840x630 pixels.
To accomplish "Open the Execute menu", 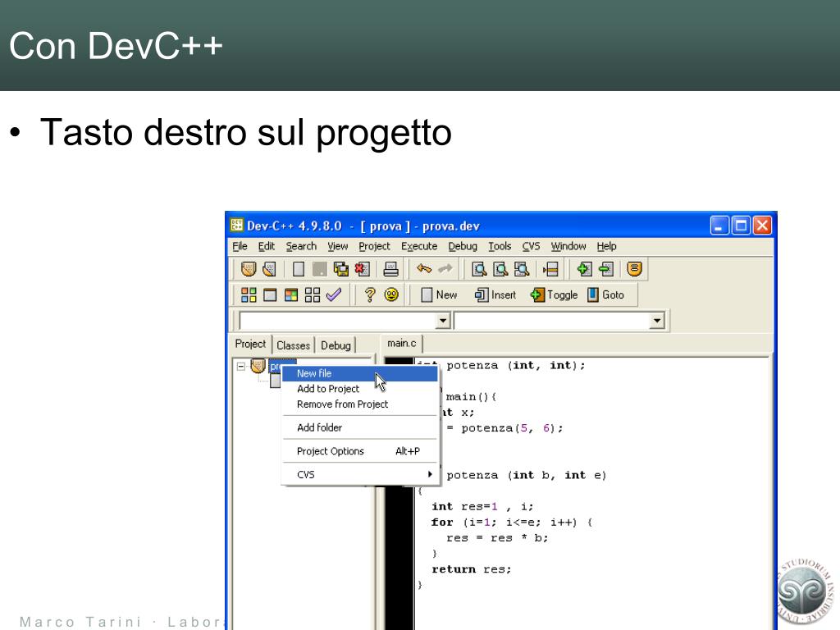I will click(419, 246).
